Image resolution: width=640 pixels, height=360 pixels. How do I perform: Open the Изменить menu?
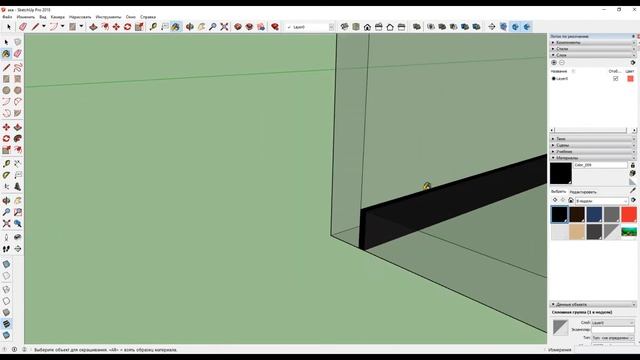point(26,17)
